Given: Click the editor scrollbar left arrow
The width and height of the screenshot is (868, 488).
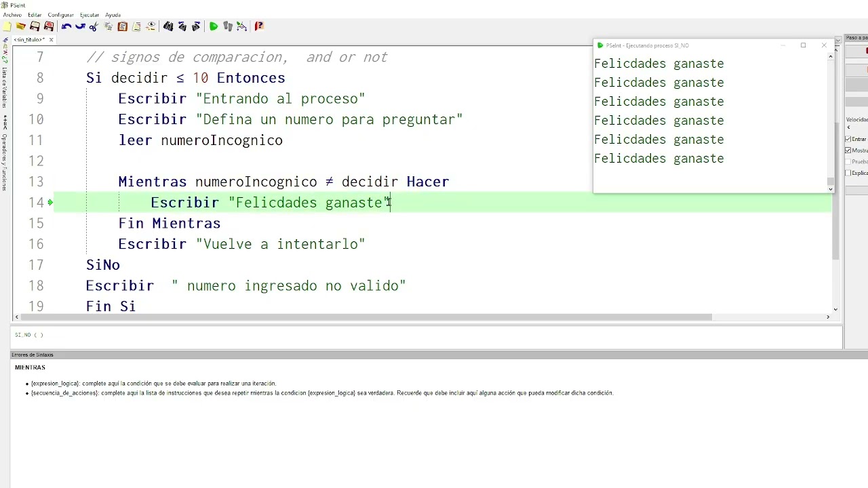Looking at the screenshot, I should click(x=16, y=317).
